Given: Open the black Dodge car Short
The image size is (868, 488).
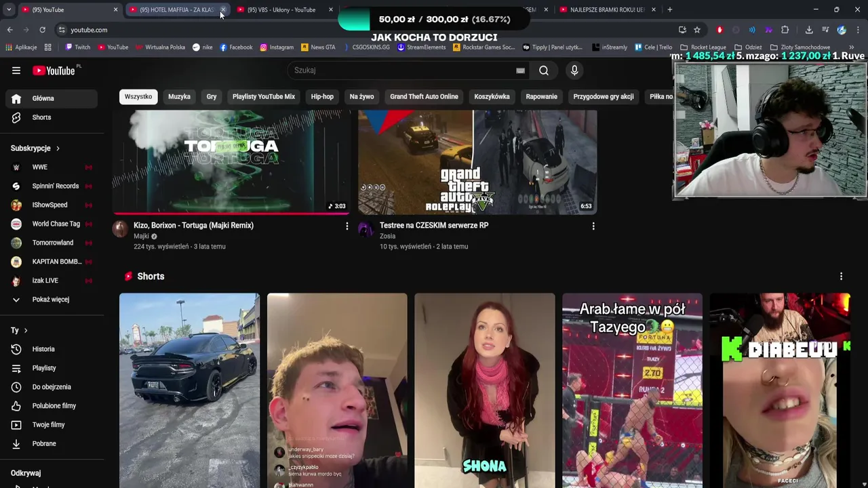Looking at the screenshot, I should coord(189,390).
